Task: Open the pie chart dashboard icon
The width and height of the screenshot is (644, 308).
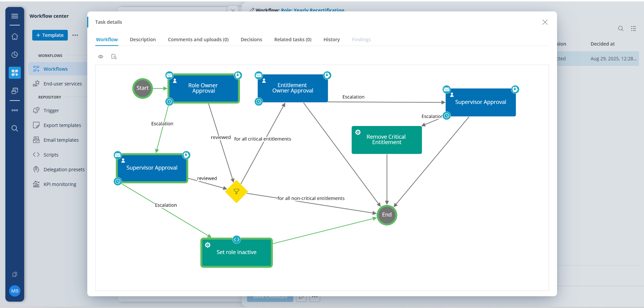Action: pyautogui.click(x=15, y=55)
